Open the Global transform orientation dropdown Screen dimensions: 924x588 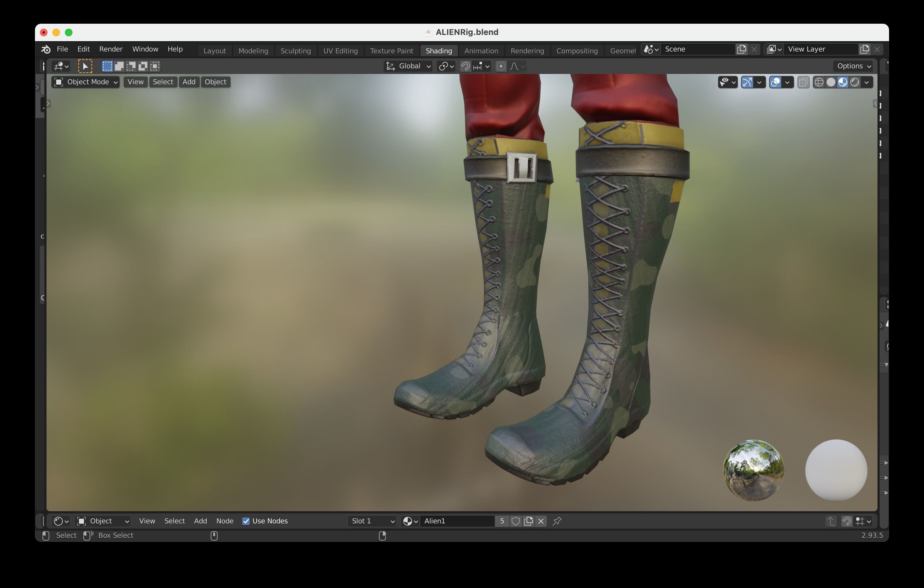coord(408,66)
